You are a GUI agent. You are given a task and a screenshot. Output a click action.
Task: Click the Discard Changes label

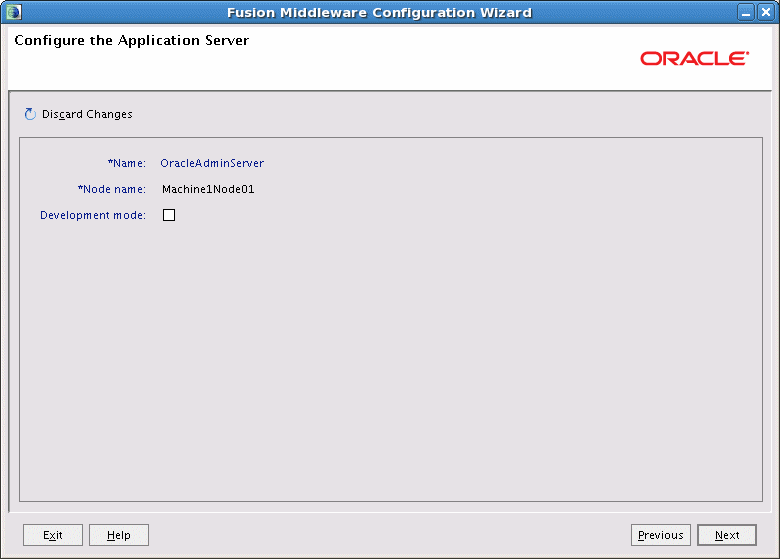click(87, 114)
